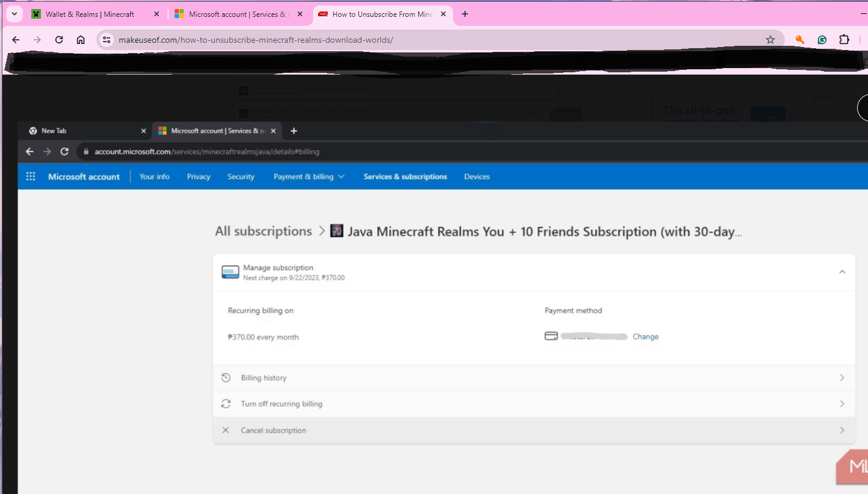Click the ₱370.00 every month text
868x494 pixels.
click(x=263, y=337)
